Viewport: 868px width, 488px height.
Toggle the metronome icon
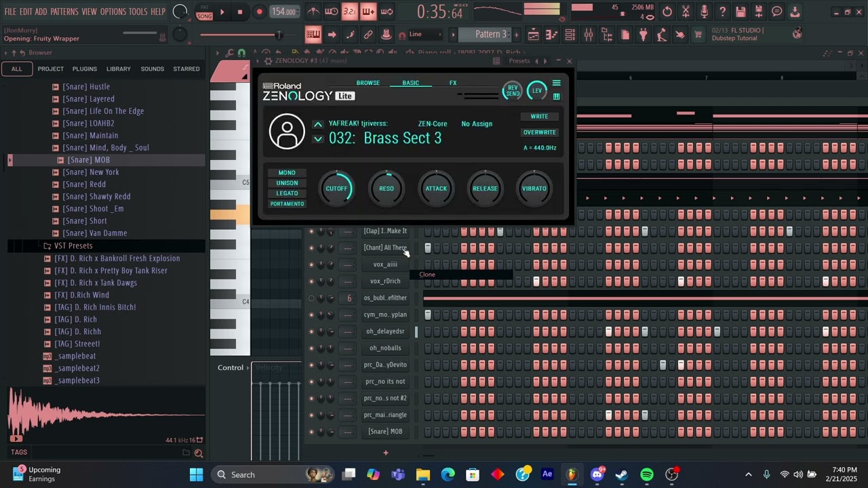click(313, 12)
